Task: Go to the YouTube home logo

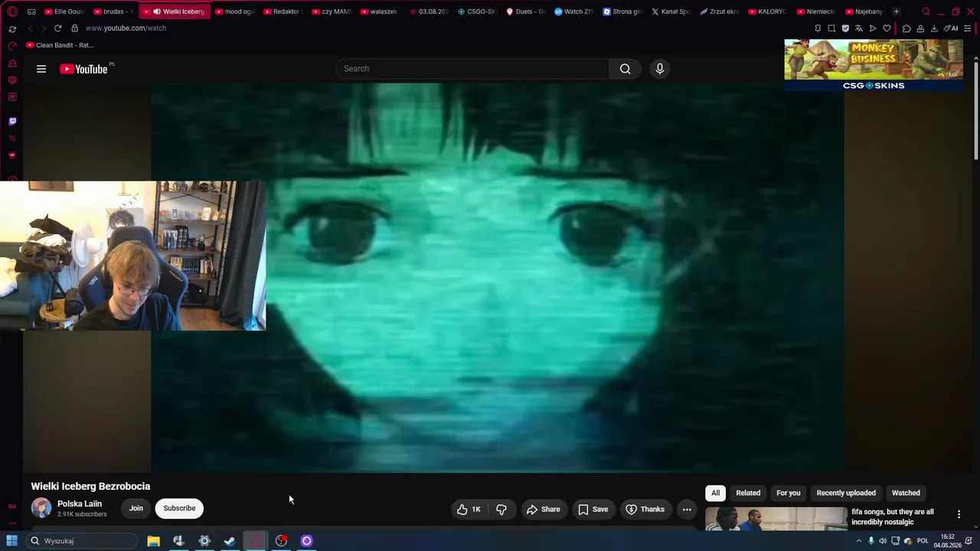Action: 83,69
